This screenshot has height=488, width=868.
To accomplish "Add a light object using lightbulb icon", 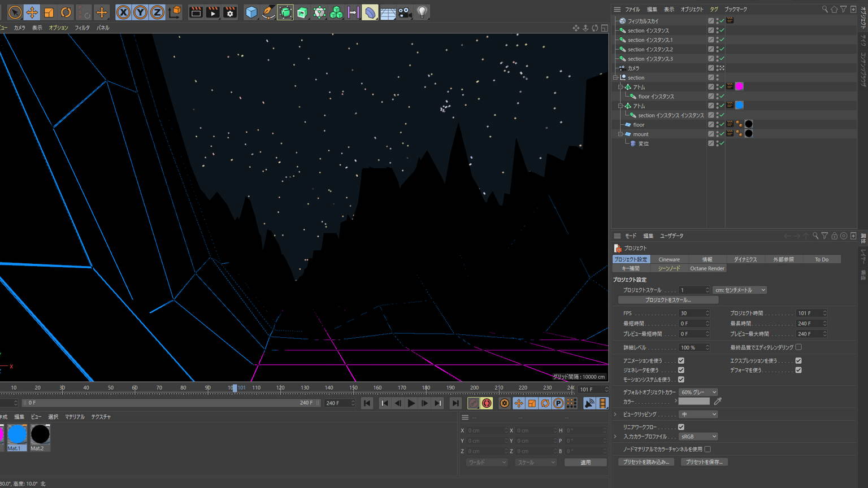I will [x=422, y=12].
